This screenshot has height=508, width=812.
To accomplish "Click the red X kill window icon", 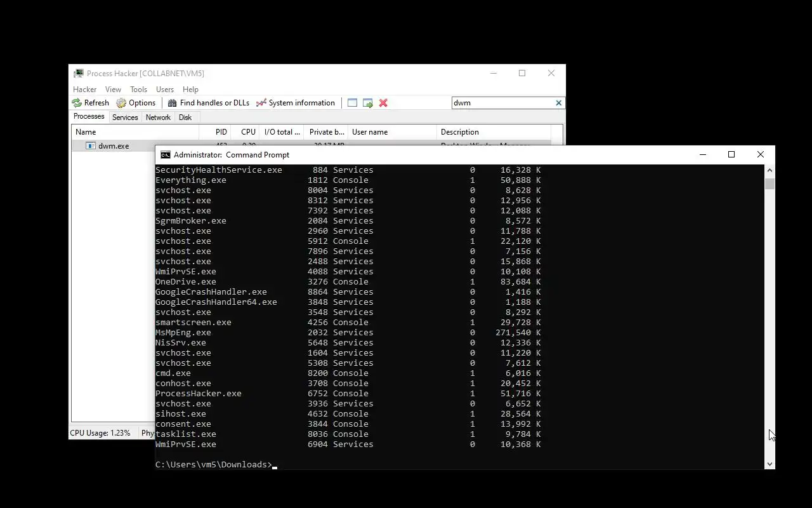I will click(383, 103).
